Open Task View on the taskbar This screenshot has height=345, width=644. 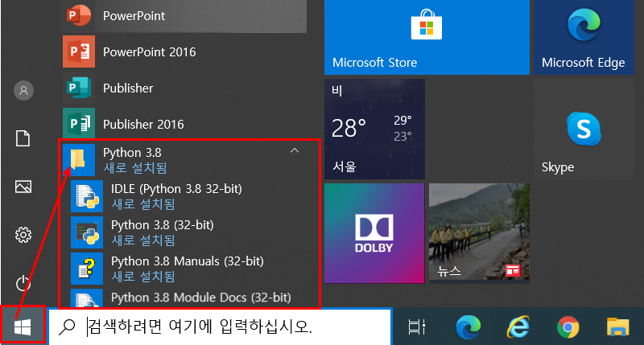click(416, 327)
